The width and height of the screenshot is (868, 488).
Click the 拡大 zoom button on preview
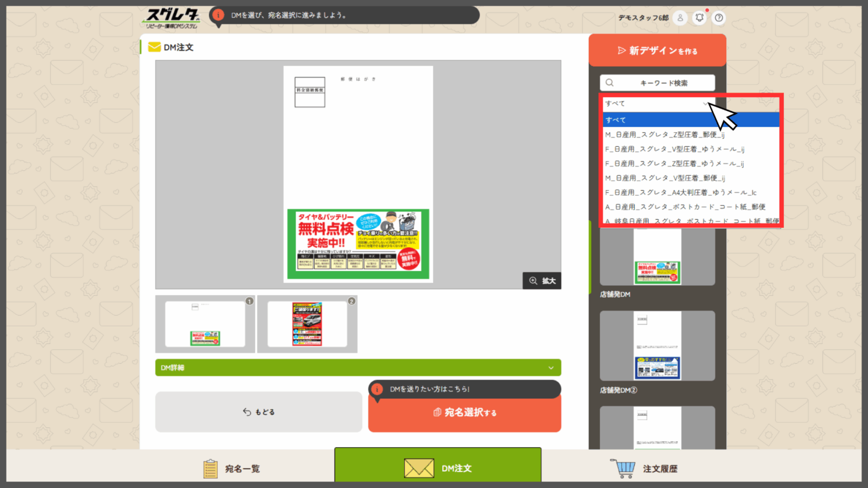point(542,281)
